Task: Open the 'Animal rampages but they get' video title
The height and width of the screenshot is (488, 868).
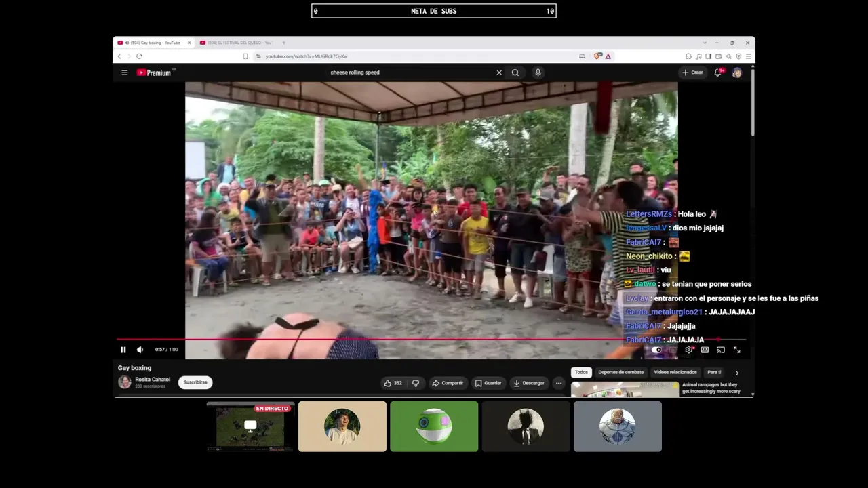Action: pos(711,388)
